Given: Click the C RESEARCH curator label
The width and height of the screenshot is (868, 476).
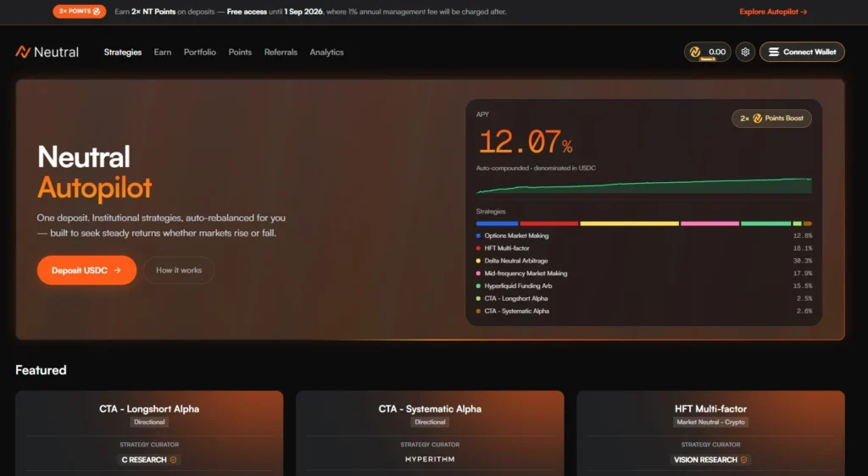Looking at the screenshot, I should pos(144,460).
